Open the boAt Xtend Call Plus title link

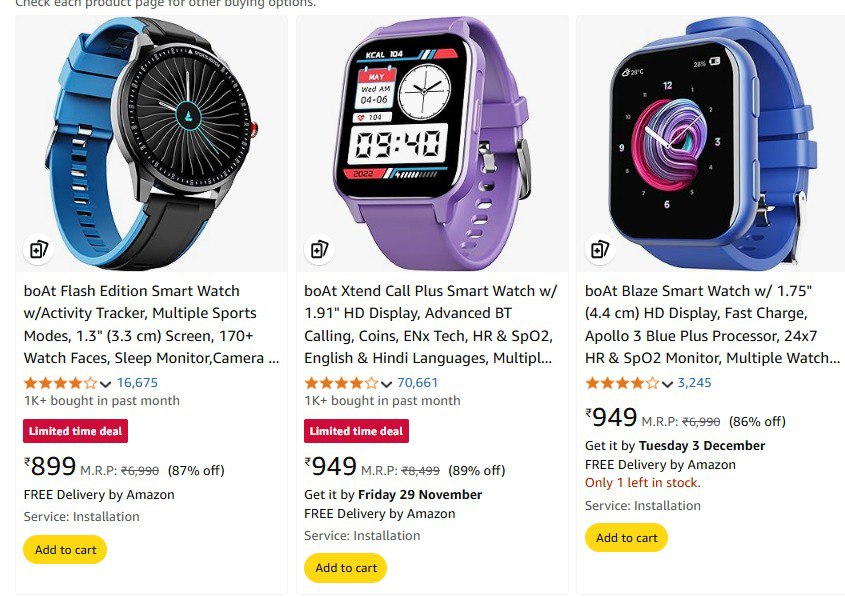[431, 324]
